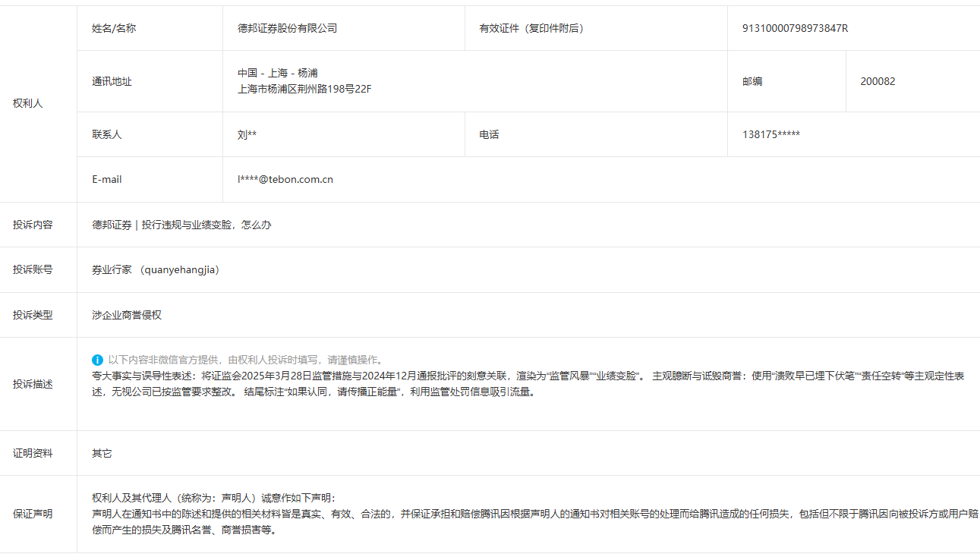Click the 通讯地址 label
This screenshot has height=557, width=980.
coord(112,81)
